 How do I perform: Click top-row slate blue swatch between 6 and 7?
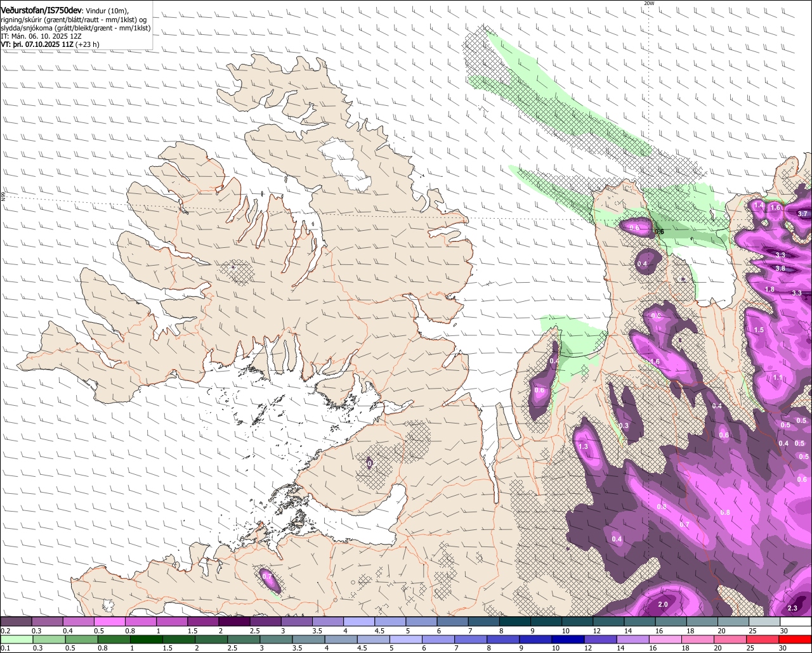(453, 621)
